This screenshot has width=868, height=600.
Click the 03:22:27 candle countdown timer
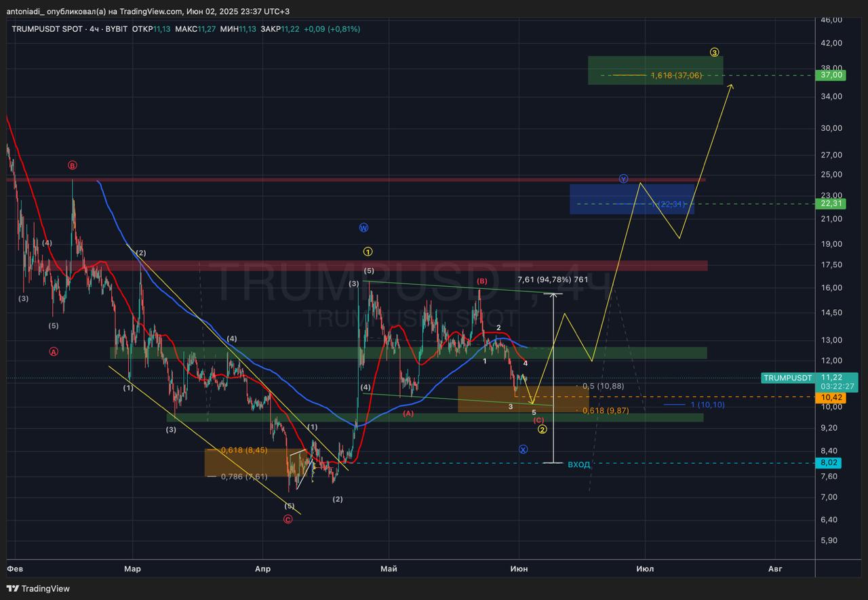pos(835,387)
